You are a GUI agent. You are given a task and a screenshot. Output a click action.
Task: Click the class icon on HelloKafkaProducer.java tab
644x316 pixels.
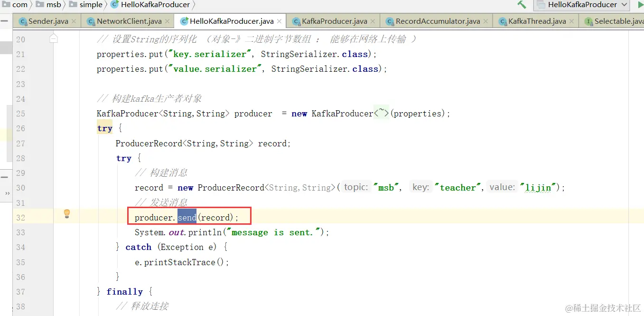tap(184, 21)
